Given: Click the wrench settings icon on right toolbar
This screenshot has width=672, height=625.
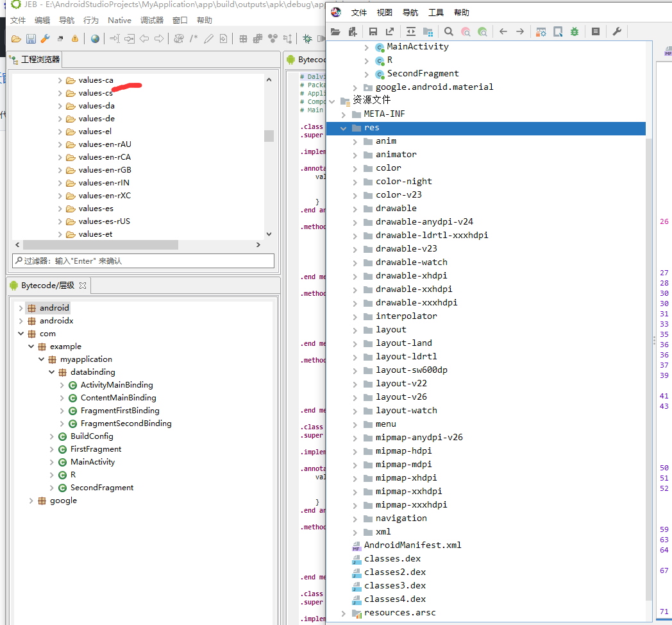Looking at the screenshot, I should pyautogui.click(x=617, y=31).
